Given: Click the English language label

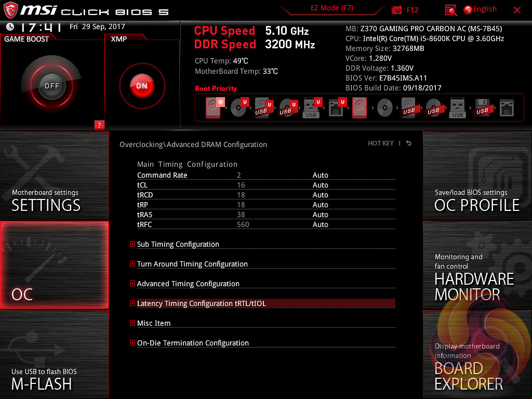Looking at the screenshot, I should click(x=485, y=9).
